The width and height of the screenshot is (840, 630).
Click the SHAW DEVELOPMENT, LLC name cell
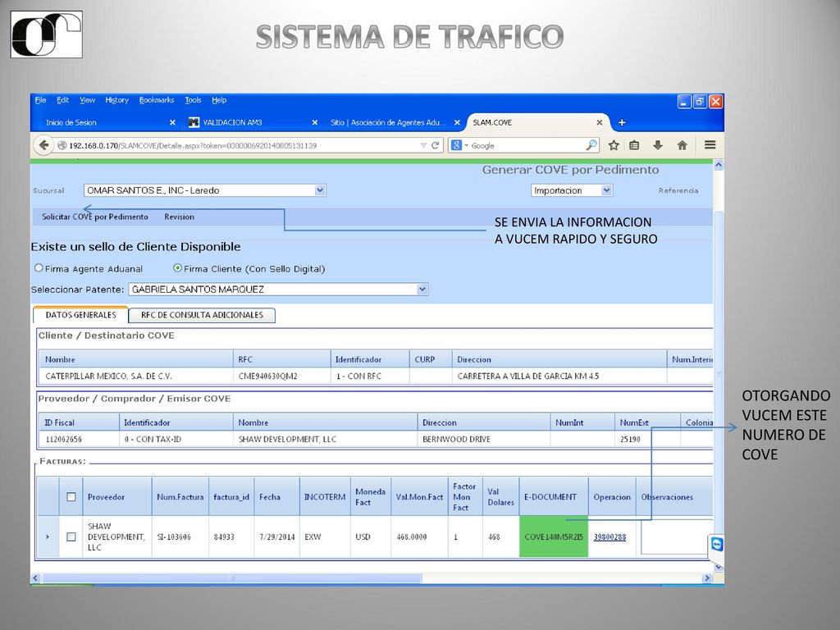point(325,440)
